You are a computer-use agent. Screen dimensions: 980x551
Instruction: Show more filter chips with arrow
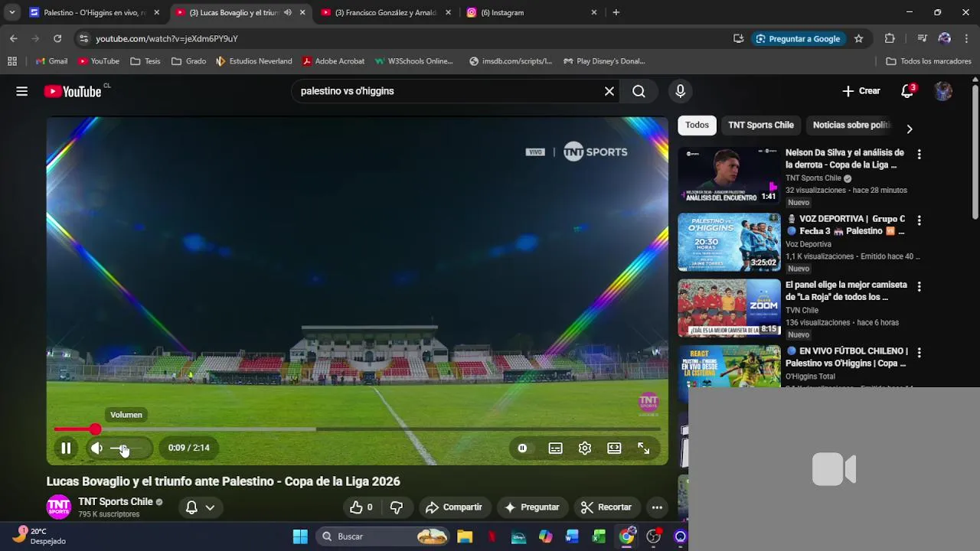coord(910,129)
